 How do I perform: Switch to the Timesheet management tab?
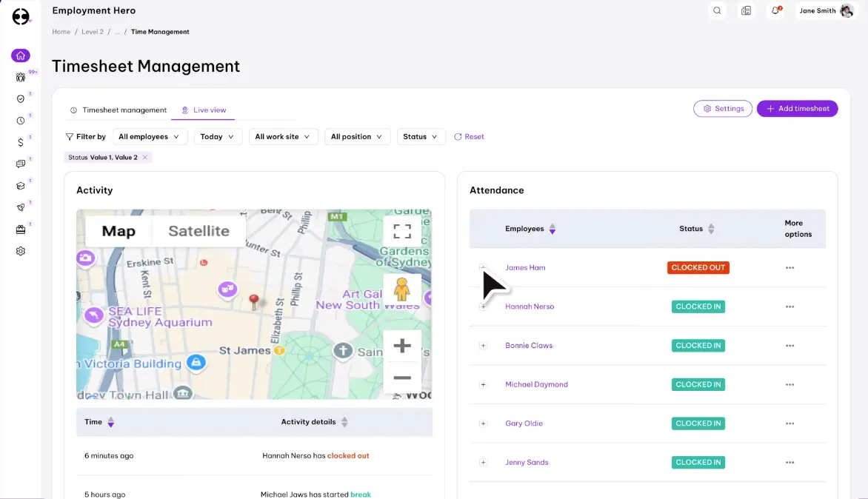tap(123, 109)
